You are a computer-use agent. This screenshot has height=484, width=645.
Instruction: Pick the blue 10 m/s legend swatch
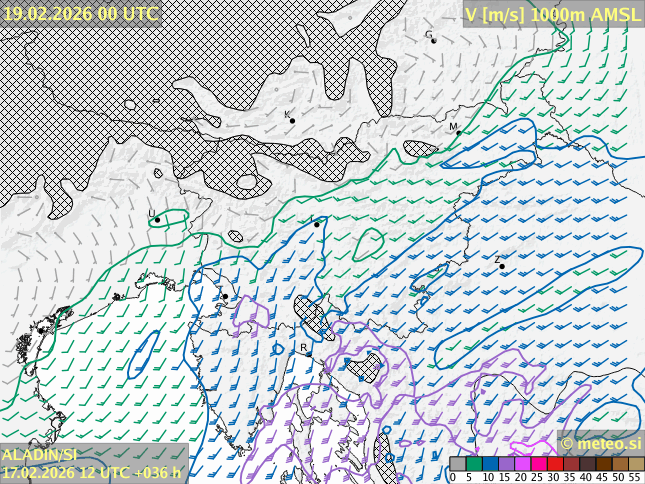tap(490, 464)
